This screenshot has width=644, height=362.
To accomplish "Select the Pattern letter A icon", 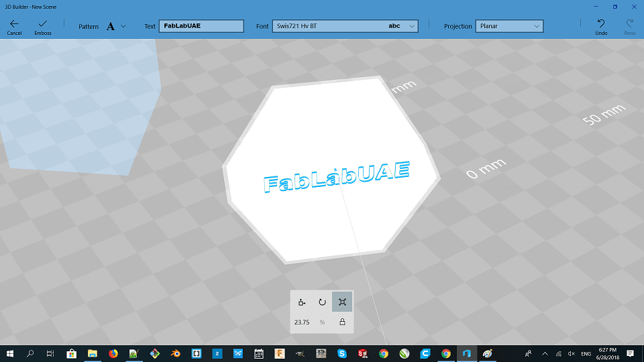I will point(111,26).
